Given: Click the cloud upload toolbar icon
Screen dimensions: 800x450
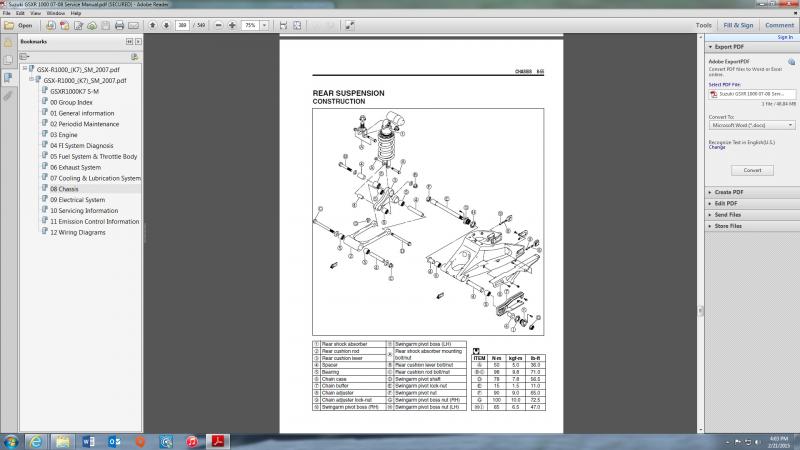Looking at the screenshot, I should click(x=92, y=25).
